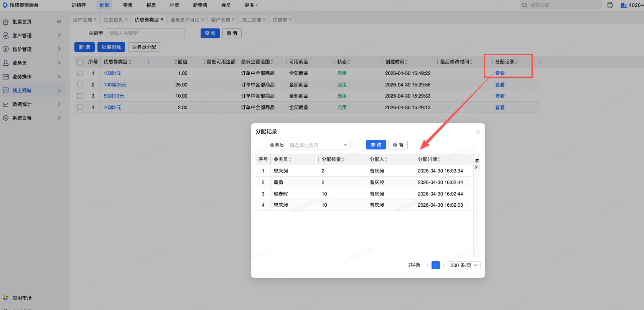The width and height of the screenshot is (644, 310).
Task: Open the 请选择业务员 dropdown
Action: pyautogui.click(x=319, y=145)
